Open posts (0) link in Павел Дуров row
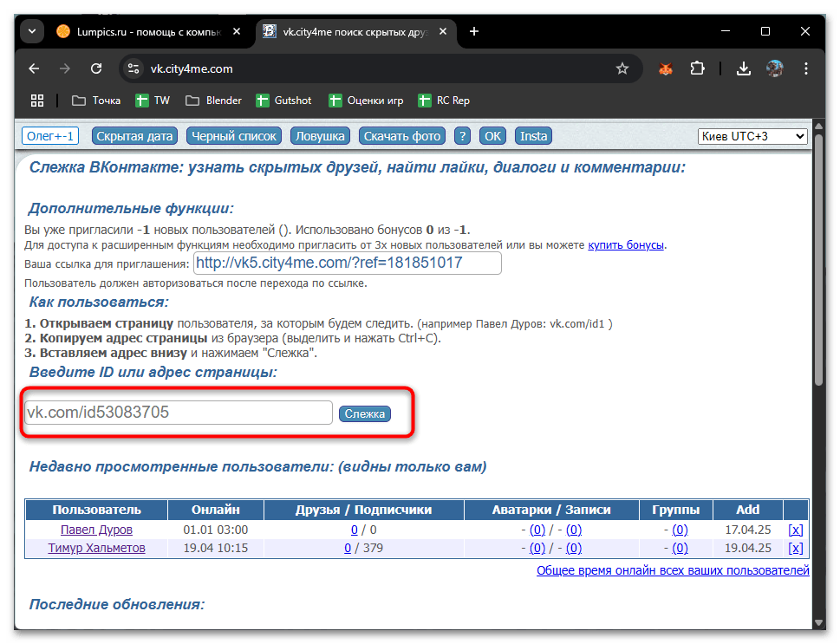This screenshot has height=644, width=840. pos(574,530)
